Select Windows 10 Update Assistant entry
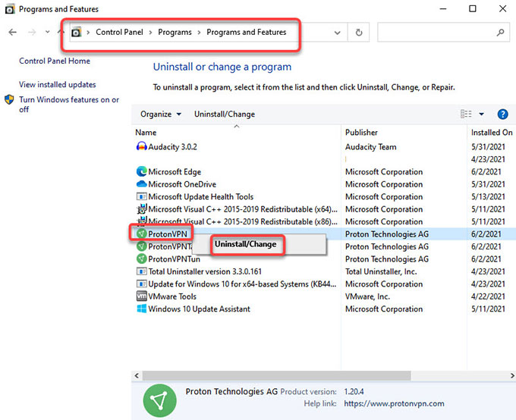 pyautogui.click(x=199, y=309)
